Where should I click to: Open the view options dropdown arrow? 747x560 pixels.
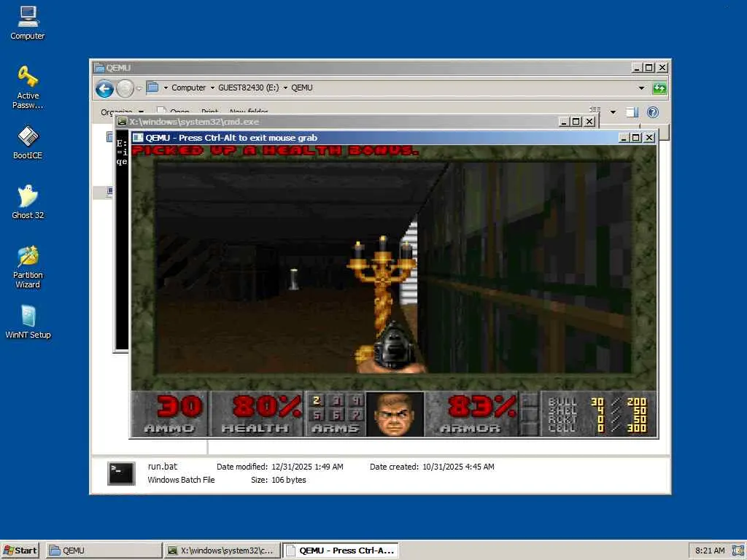(613, 112)
